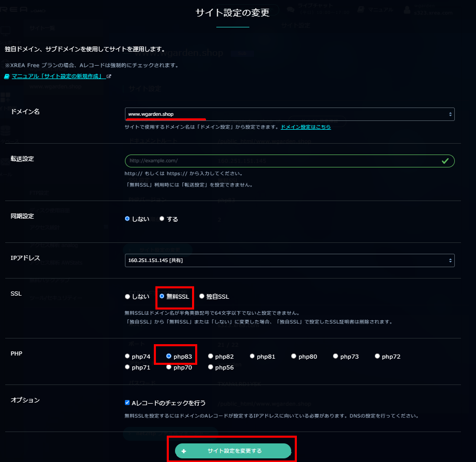Select する for 同期設定
This screenshot has height=462, width=476.
tap(162, 219)
